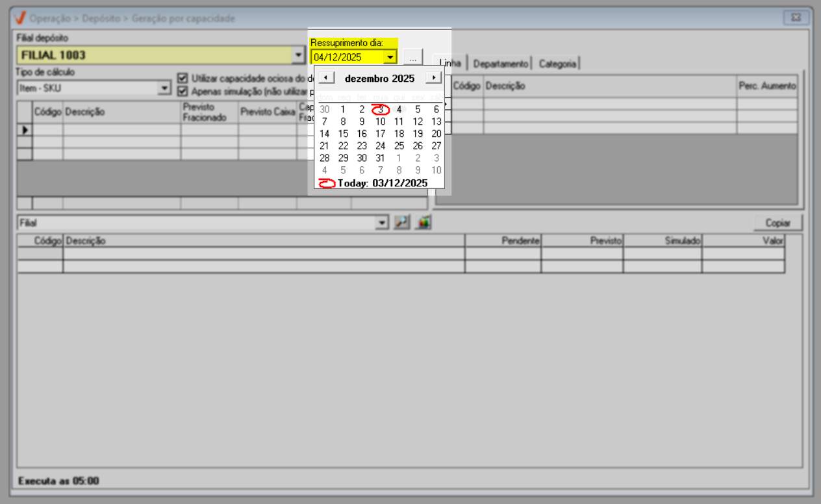The image size is (821, 504).
Task: Click Today: 03/12/2025 in calendar
Action: [382, 183]
